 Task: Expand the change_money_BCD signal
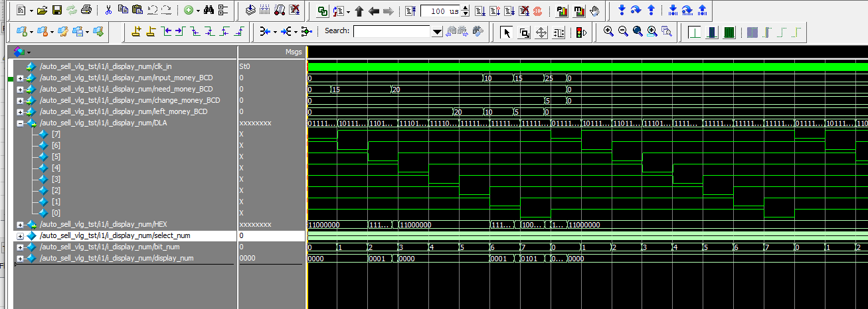click(20, 101)
